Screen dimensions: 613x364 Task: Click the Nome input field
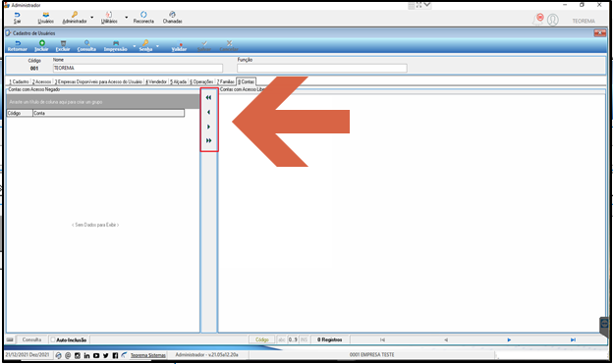(138, 68)
